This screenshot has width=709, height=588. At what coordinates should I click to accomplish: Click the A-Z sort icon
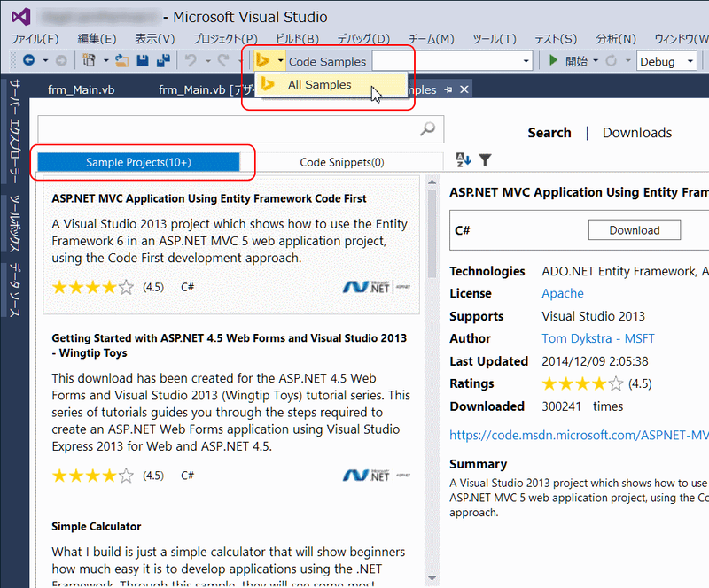point(463,159)
